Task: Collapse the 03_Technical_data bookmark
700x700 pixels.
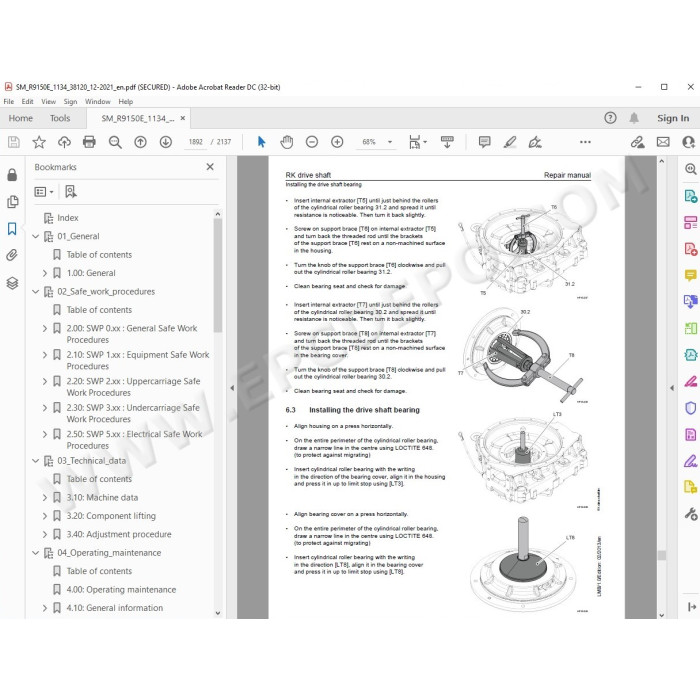Action: (36, 461)
